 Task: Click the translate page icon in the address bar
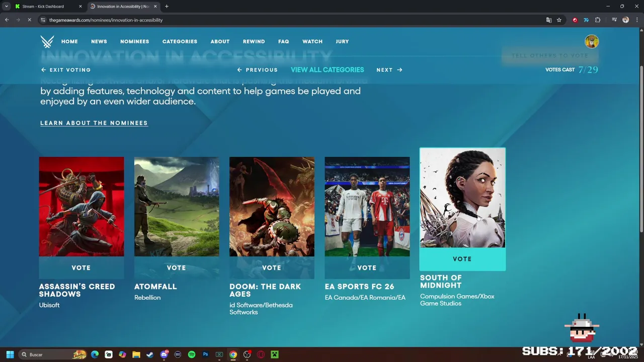click(x=549, y=20)
